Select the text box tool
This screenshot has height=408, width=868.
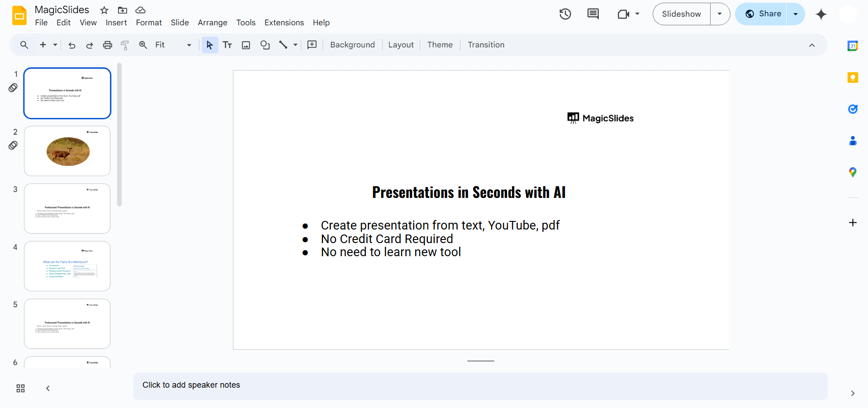228,45
